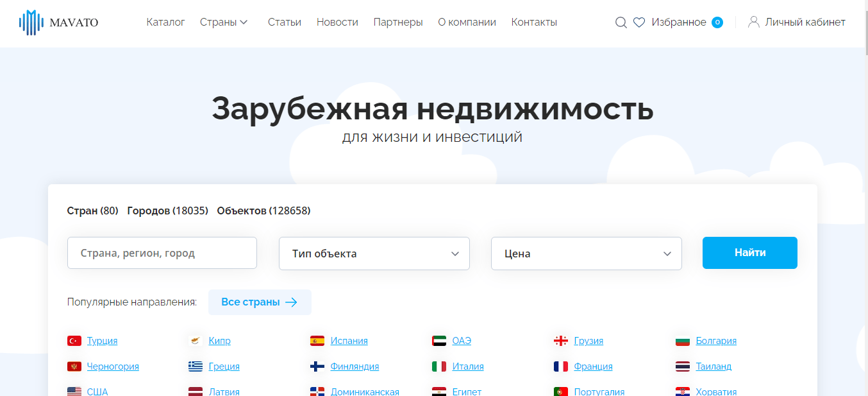Open search via magnifier icon

tap(621, 22)
